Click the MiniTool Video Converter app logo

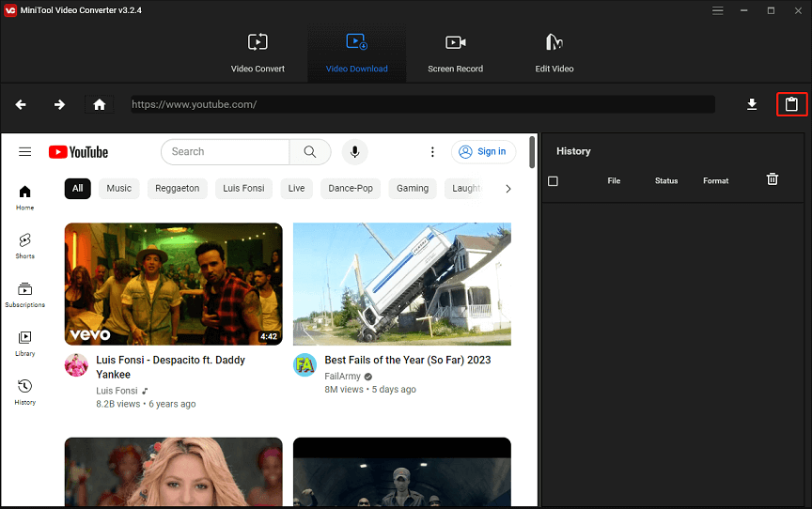coord(10,10)
